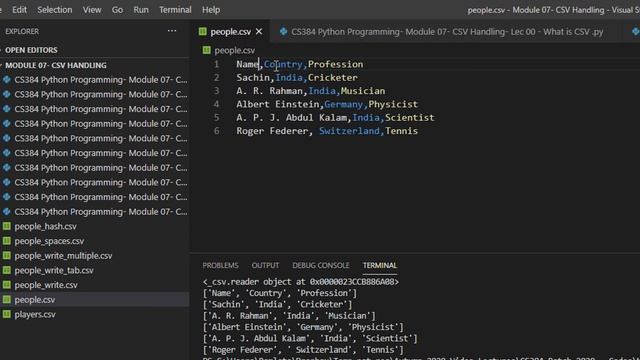
Task: Select the TERMINAL panel tab
Action: (x=380, y=265)
